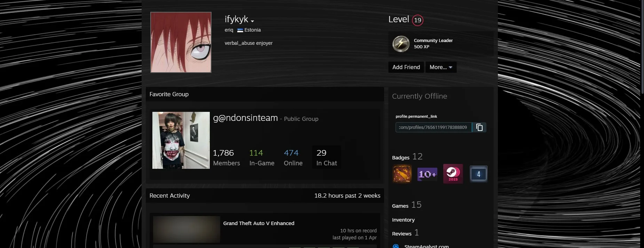Image resolution: width=644 pixels, height=248 pixels.
Task: Click the Add Friend button
Action: 406,67
